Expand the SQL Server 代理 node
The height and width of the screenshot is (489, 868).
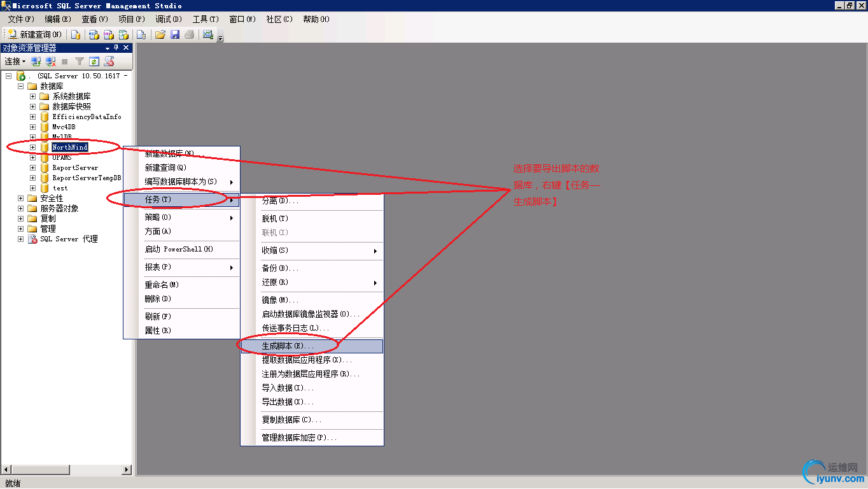click(x=20, y=239)
